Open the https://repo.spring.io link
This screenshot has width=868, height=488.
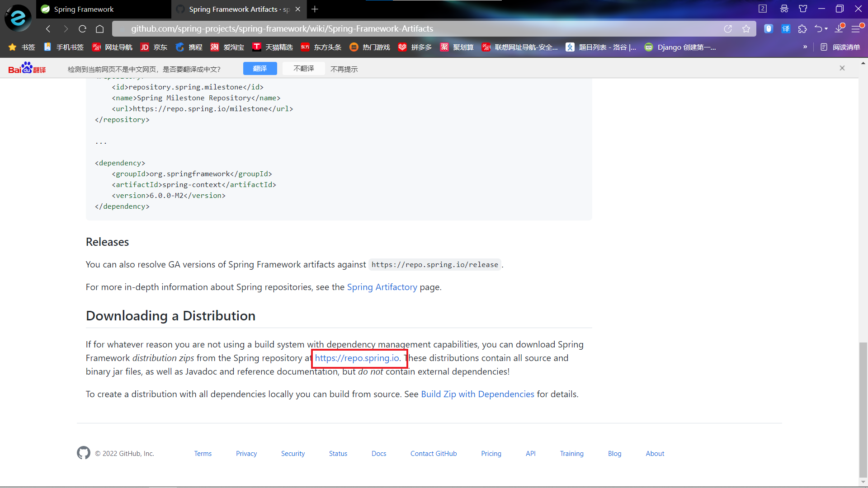click(357, 358)
